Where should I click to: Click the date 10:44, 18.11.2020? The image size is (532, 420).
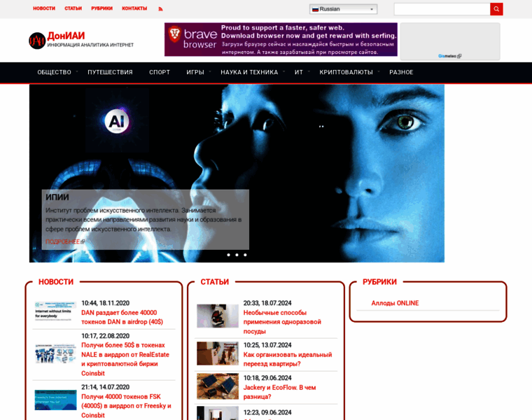105,303
